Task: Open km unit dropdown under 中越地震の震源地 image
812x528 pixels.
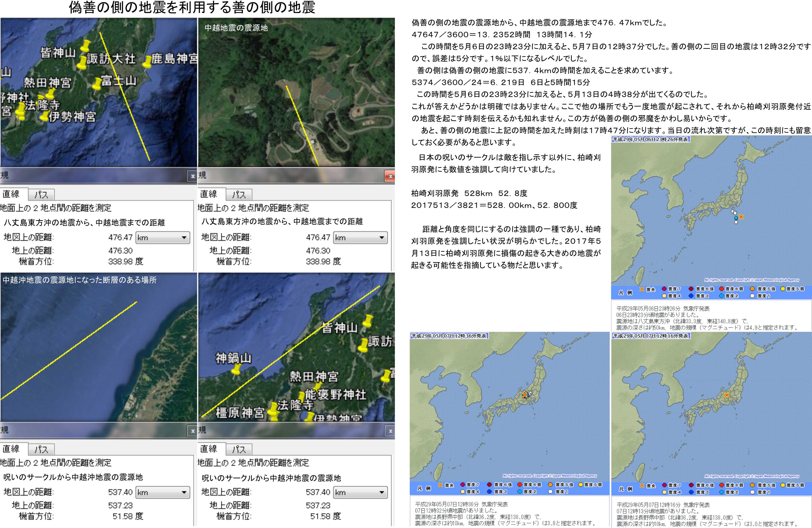Action: point(360,238)
